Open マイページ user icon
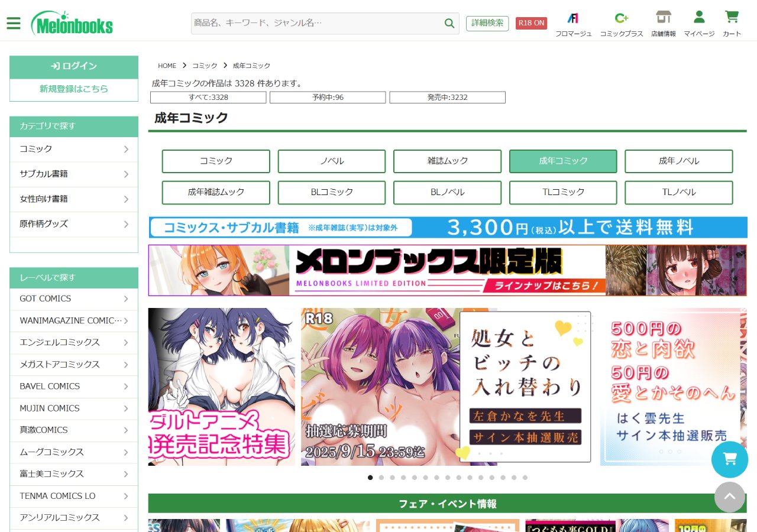Viewport: 757px width, 532px height. click(699, 18)
